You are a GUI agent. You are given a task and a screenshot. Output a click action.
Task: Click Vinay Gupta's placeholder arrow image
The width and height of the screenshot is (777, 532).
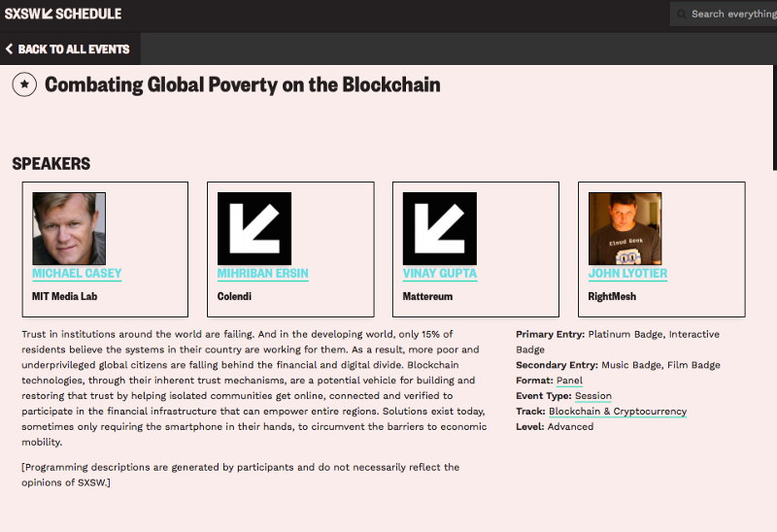point(439,228)
